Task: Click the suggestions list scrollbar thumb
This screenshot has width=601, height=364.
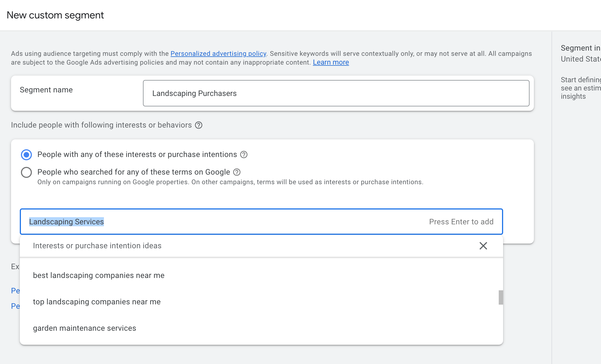Action: (x=501, y=297)
